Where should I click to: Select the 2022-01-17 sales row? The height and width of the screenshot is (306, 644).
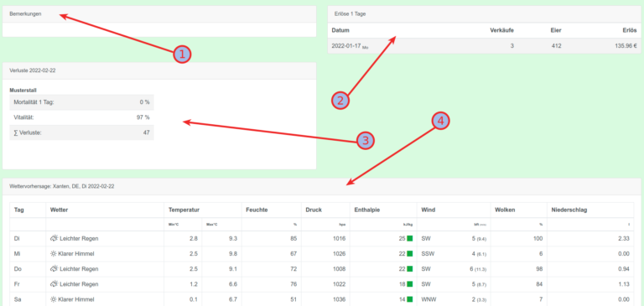(x=484, y=46)
